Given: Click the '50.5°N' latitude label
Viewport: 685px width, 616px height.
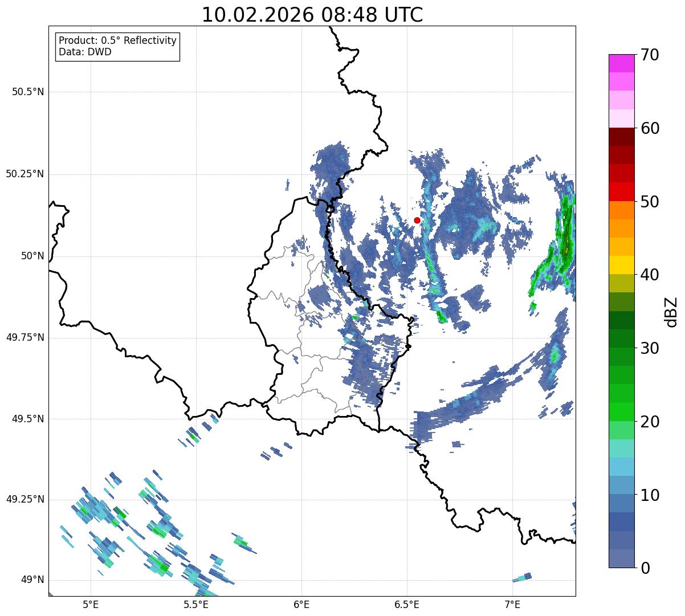Looking at the screenshot, I should click(x=28, y=92).
